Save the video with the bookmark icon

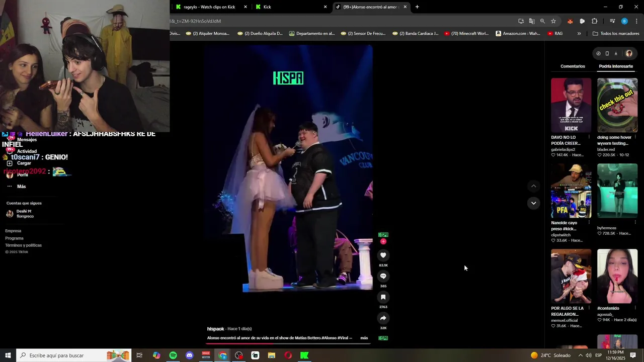pyautogui.click(x=383, y=297)
